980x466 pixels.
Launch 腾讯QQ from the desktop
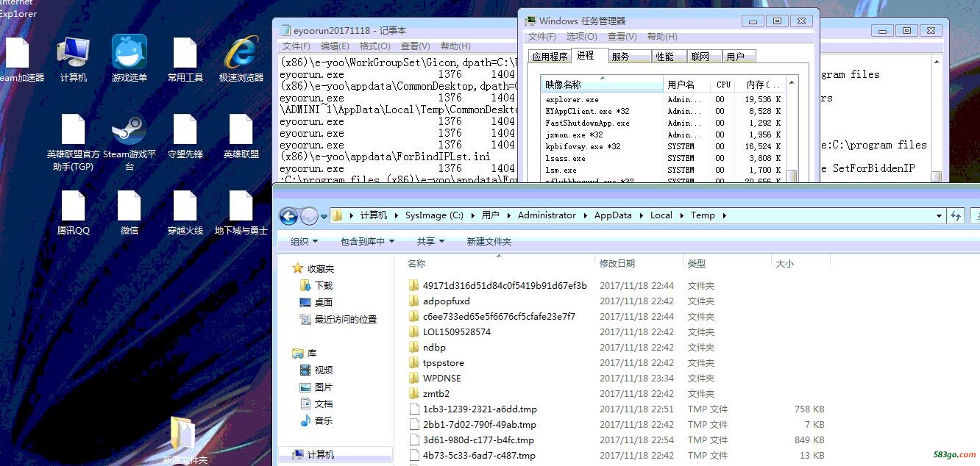73,213
